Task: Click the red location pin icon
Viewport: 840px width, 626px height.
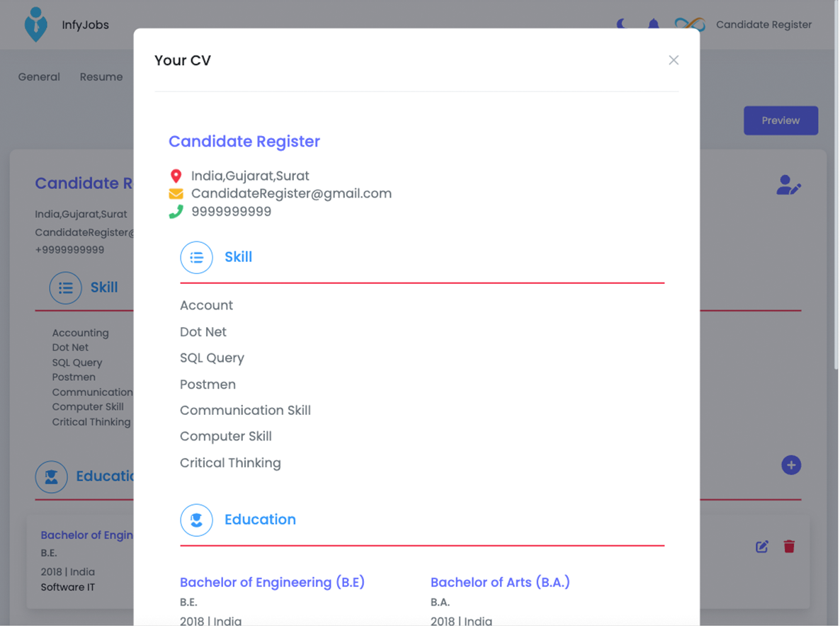Action: (176, 176)
